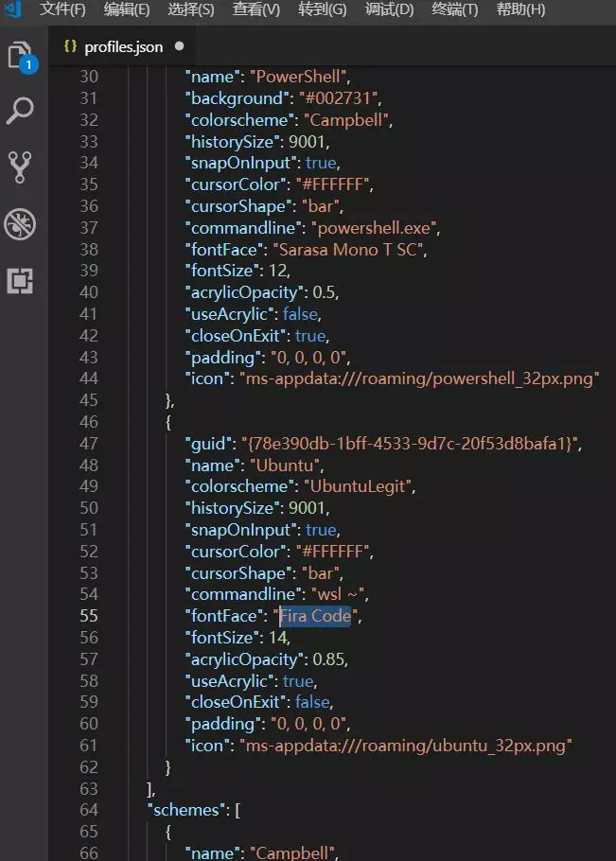The width and height of the screenshot is (616, 861).
Task: Click the snapOnInput true value on line 51
Action: [321, 529]
